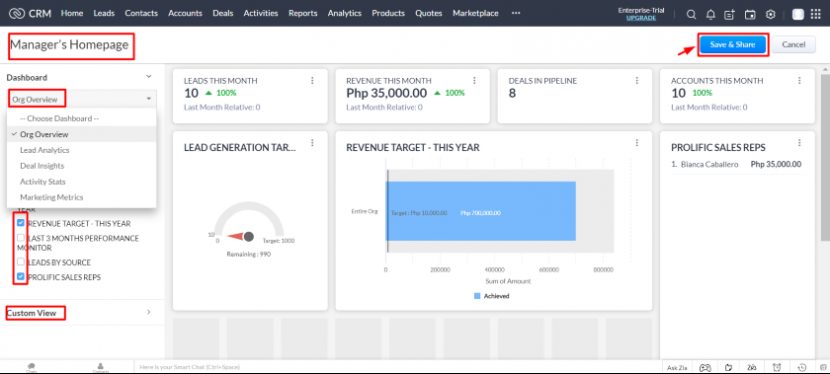Open the settings gear icon
This screenshot has width=830, height=374.
770,15
